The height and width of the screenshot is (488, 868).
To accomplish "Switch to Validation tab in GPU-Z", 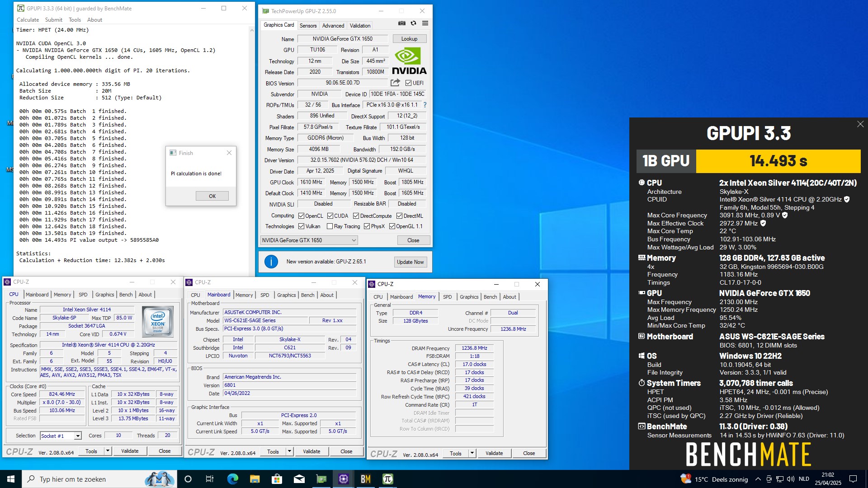I will [x=360, y=26].
